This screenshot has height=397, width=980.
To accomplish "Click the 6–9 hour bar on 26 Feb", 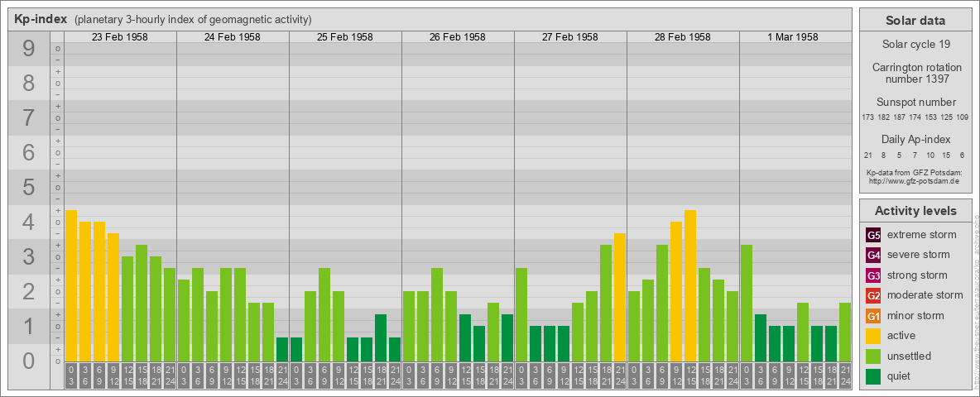I will tap(437, 314).
